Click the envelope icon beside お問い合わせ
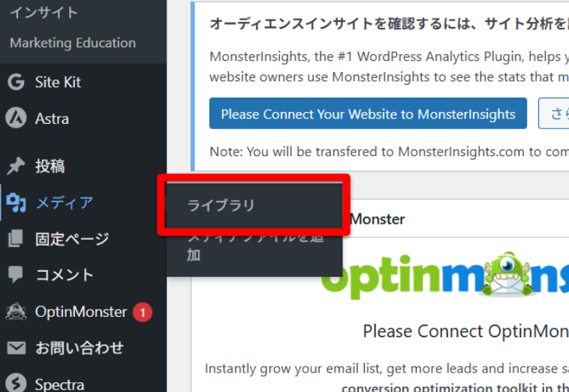The height and width of the screenshot is (392, 569). (x=17, y=348)
